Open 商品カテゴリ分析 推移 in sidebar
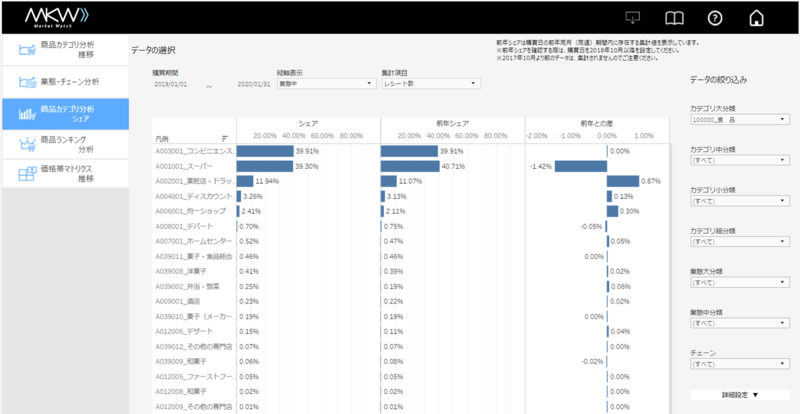The height and width of the screenshot is (414, 800). (64, 50)
